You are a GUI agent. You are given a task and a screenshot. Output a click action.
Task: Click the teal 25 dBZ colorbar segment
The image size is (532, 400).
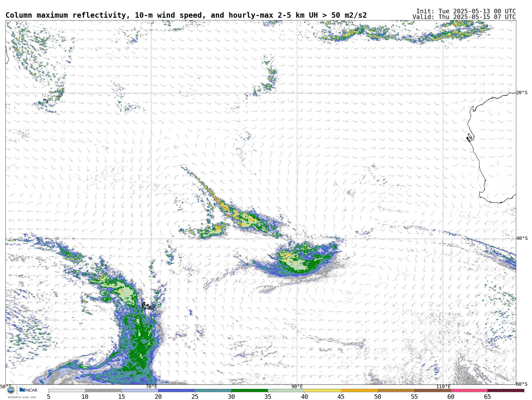(213, 391)
